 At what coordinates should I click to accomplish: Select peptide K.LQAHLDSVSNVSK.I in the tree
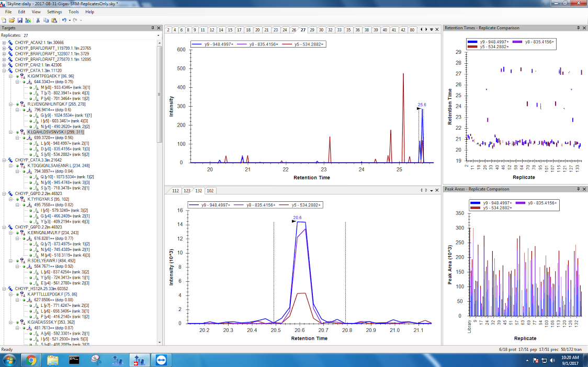54,132
